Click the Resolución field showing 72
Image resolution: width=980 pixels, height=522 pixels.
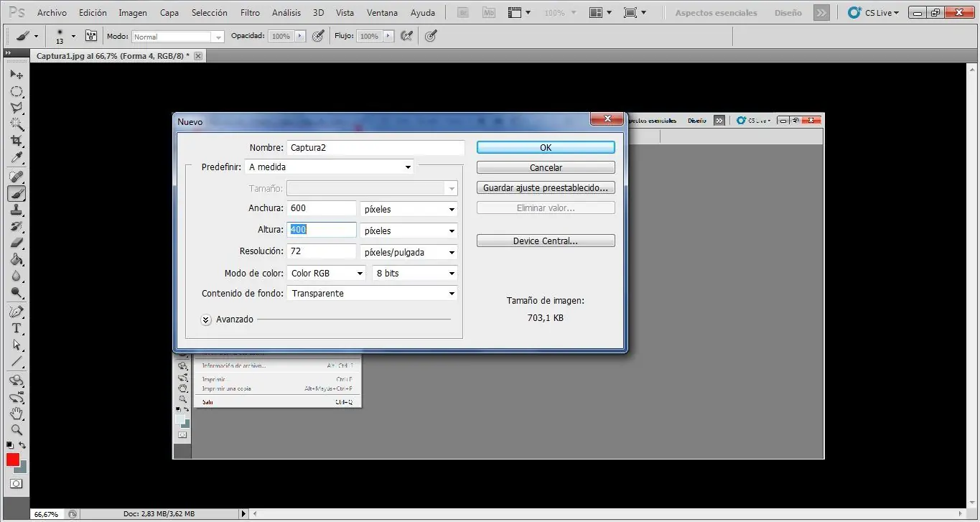[322, 251]
